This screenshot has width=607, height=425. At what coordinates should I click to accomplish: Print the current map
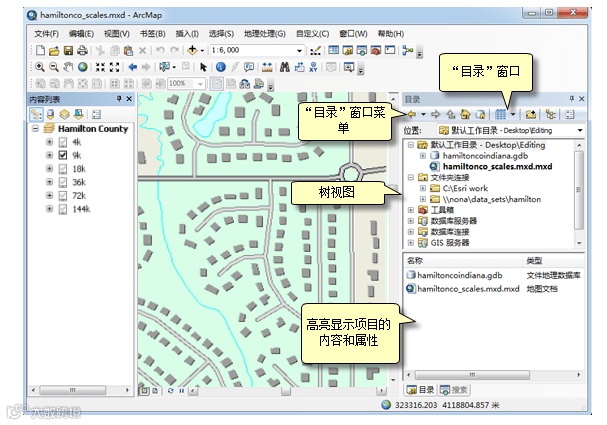(82, 50)
